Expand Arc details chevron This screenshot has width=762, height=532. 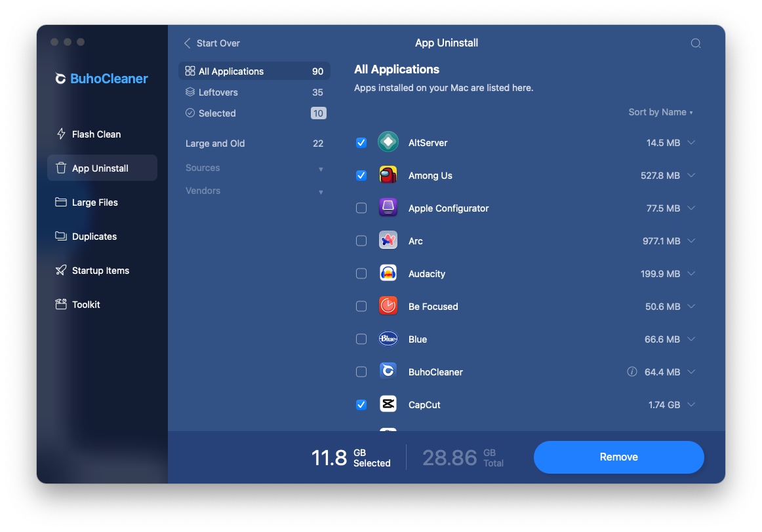pyautogui.click(x=691, y=240)
